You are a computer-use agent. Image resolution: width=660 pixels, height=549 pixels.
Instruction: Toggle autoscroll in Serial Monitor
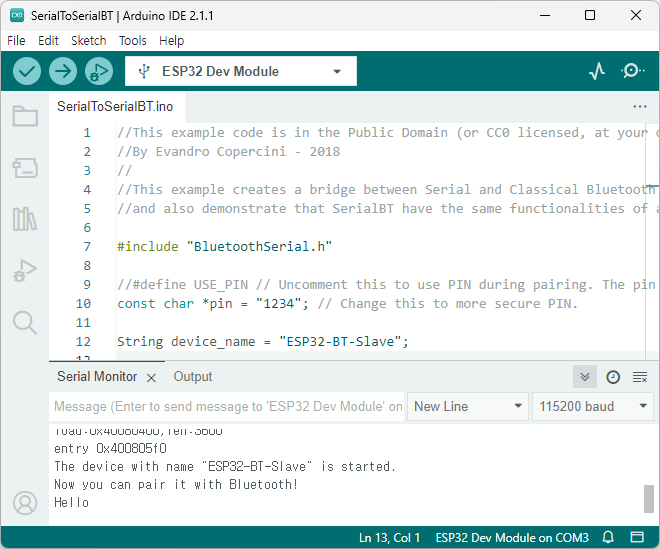(585, 376)
